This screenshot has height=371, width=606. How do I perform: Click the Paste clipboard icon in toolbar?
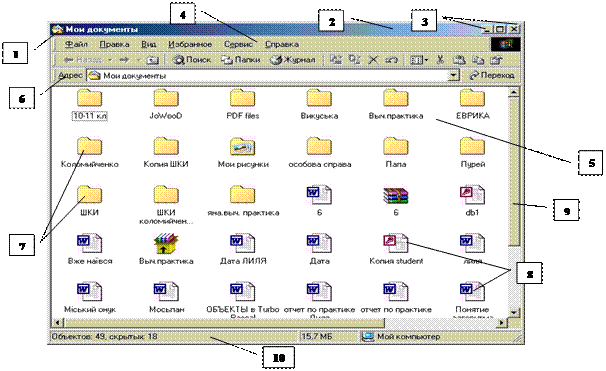(x=459, y=60)
